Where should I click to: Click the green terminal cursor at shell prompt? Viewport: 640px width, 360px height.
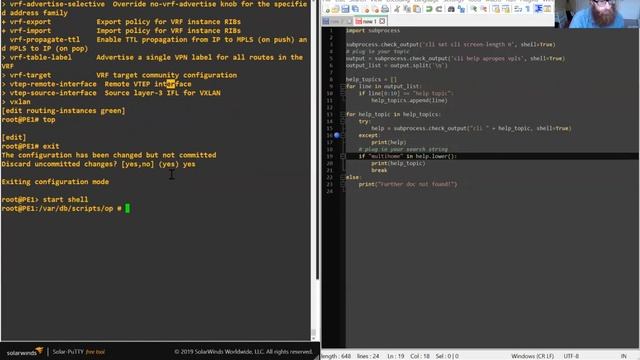pos(127,209)
